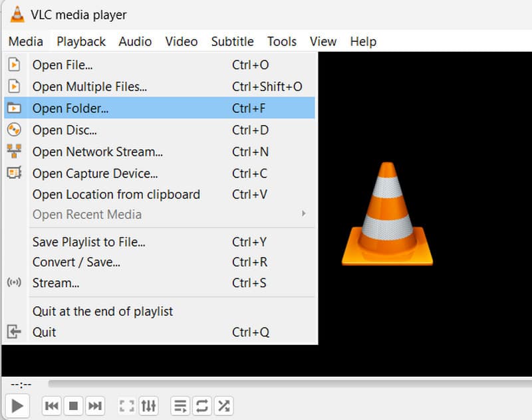The height and width of the screenshot is (420, 532).
Task: Choose Open Location from clipboard
Action: [160, 194]
